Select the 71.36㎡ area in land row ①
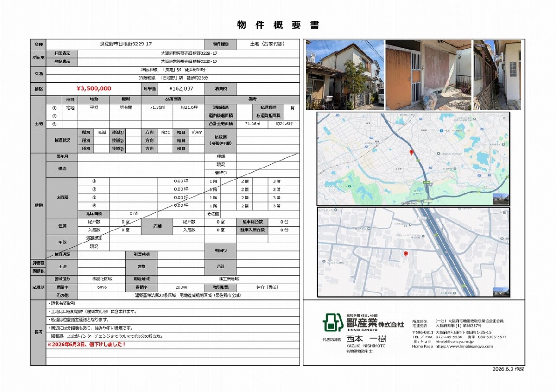The image size is (556, 392). pyautogui.click(x=157, y=107)
